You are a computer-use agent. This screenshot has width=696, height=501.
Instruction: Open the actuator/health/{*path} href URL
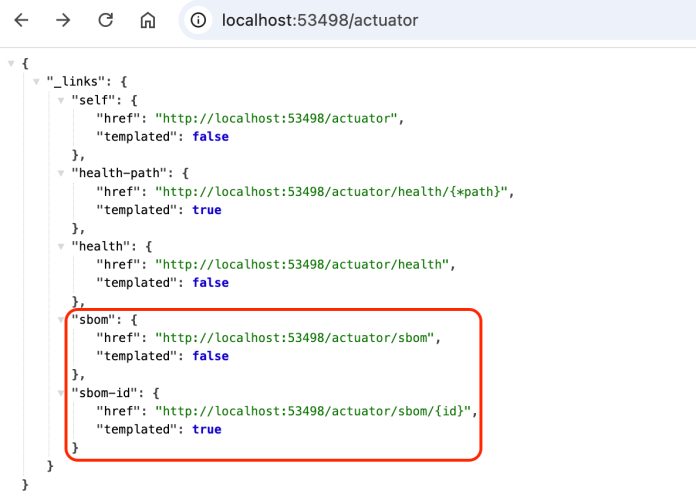coord(332,191)
